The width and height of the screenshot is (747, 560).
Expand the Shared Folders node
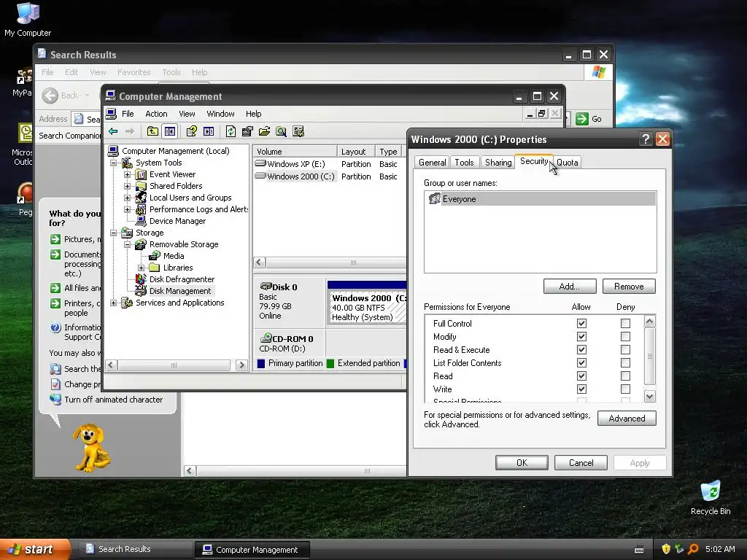127,186
